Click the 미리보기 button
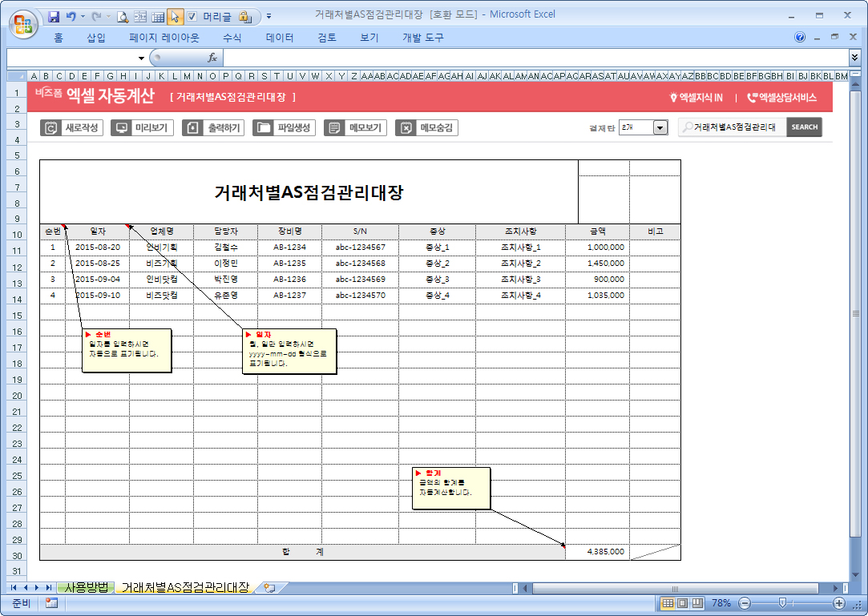Viewport: 868px width, 616px height. pos(143,128)
